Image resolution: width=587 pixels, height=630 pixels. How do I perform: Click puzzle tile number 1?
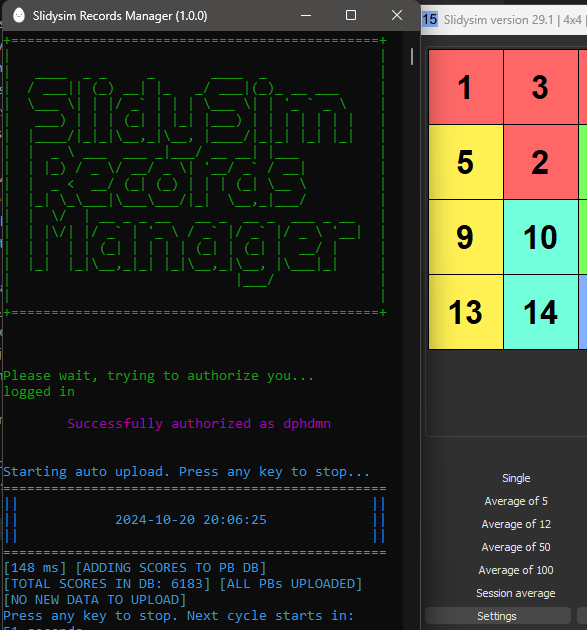click(x=466, y=87)
